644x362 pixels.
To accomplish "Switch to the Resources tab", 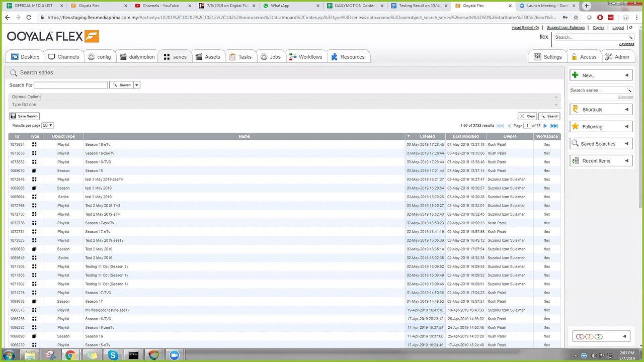I will [x=348, y=57].
